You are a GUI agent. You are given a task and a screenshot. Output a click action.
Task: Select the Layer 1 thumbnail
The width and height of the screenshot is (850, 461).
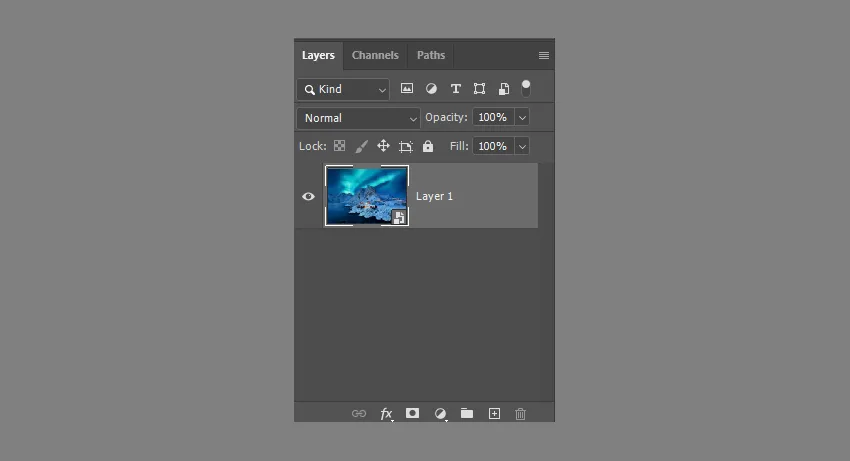tap(367, 195)
